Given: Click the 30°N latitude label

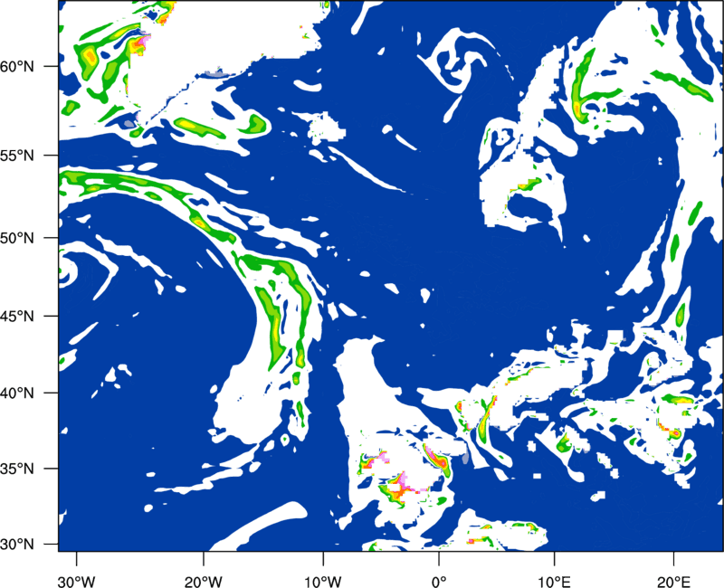Looking at the screenshot, I should click(17, 545).
